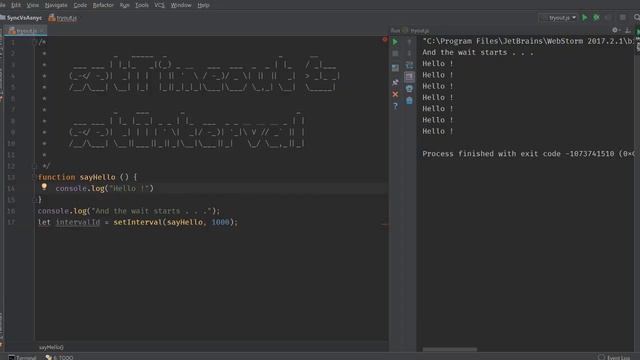Collapse the comment block at line 1
Screen dimensions: 640x360
[x=34, y=42]
